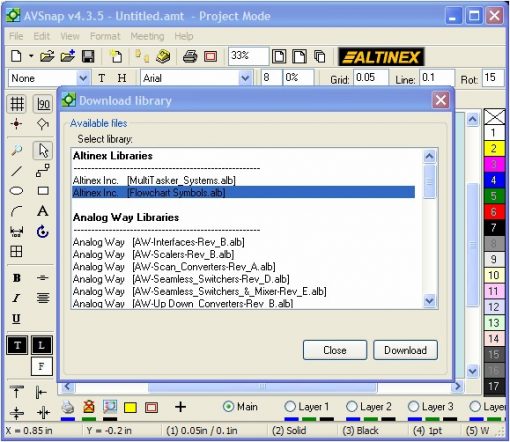Close the Download library dialog with X

440,100
